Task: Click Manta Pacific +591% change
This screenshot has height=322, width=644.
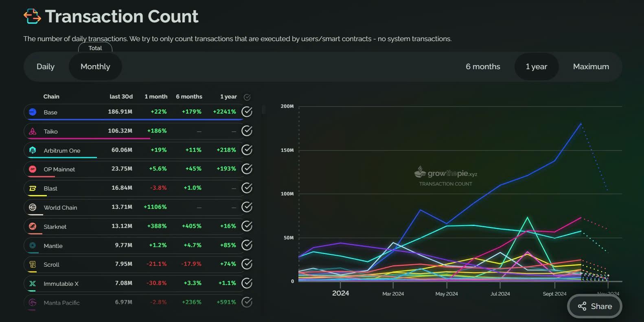Action: coord(226,302)
